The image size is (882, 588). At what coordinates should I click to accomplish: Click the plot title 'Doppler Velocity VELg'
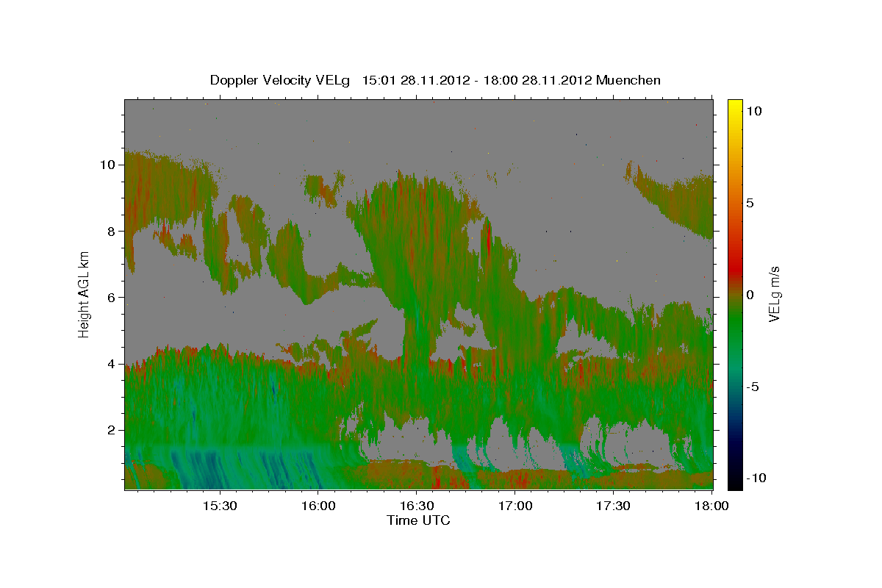281,80
